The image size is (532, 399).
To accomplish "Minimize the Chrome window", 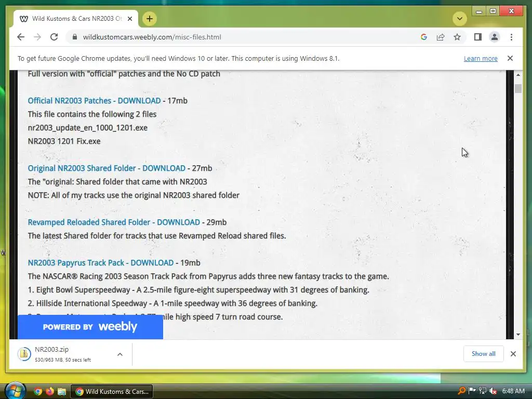I will [479, 11].
